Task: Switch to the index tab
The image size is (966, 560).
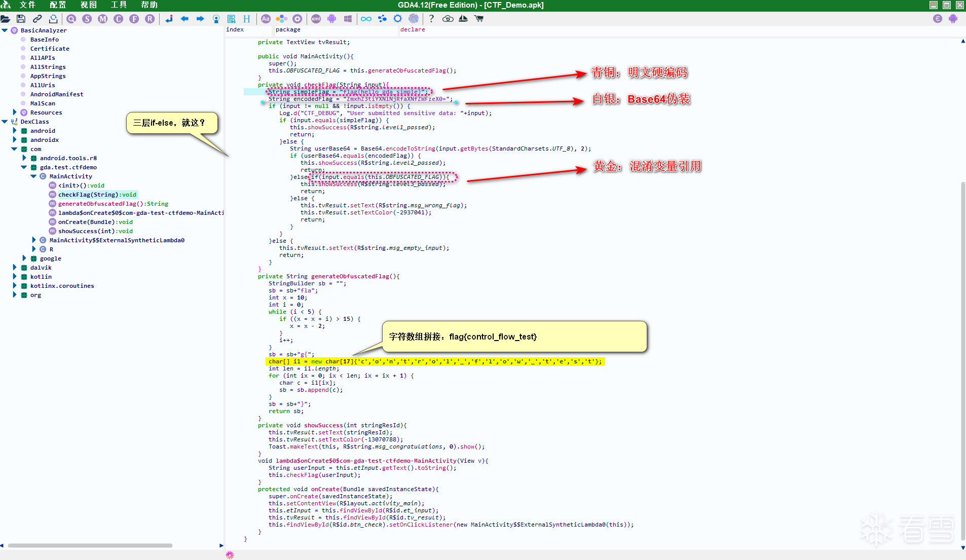Action: pos(235,29)
